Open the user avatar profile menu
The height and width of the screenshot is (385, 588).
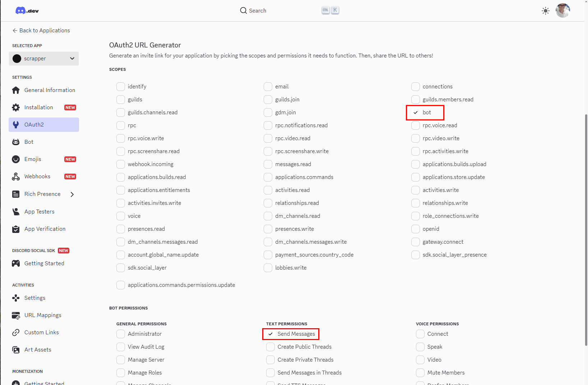(x=562, y=10)
